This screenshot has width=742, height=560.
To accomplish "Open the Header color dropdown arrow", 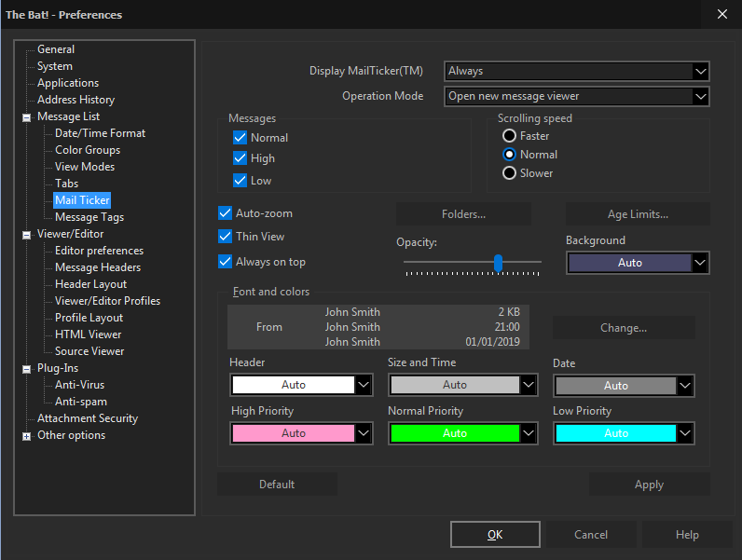I will [363, 385].
